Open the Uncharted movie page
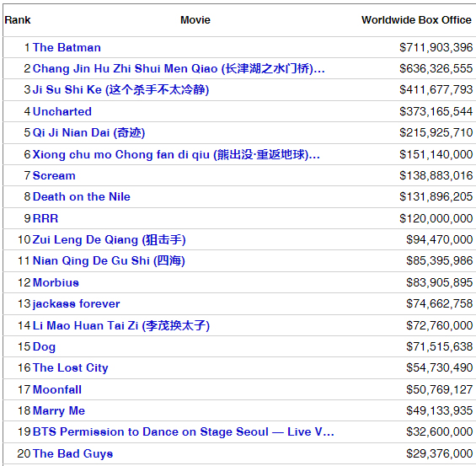This screenshot has width=476, height=466. 62,111
